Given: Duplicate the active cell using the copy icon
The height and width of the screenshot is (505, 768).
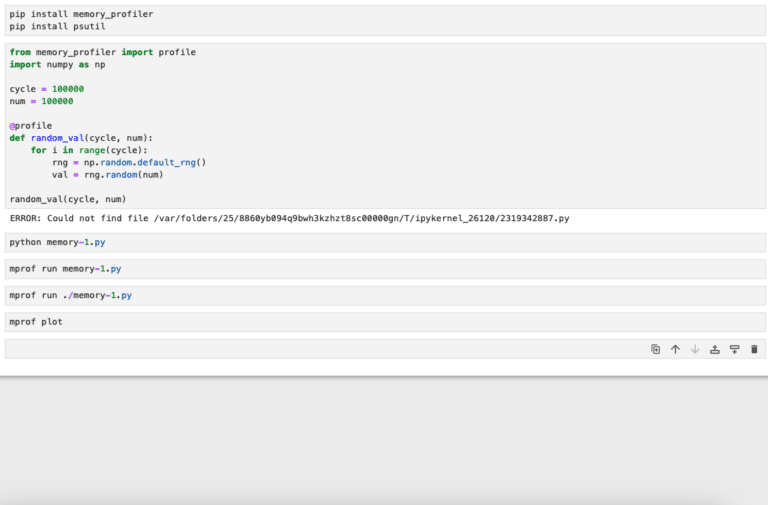Looking at the screenshot, I should (655, 349).
